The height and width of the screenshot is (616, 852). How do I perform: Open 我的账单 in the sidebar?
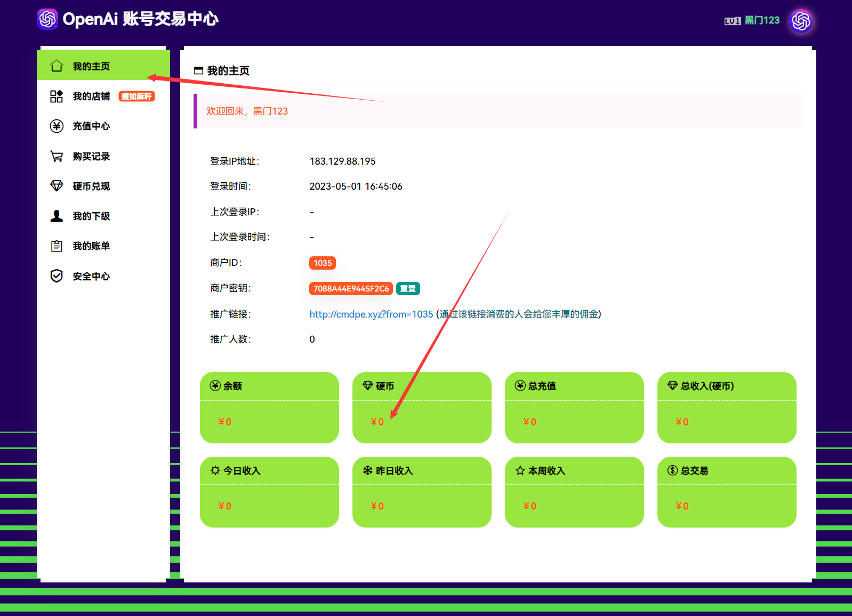[103, 246]
